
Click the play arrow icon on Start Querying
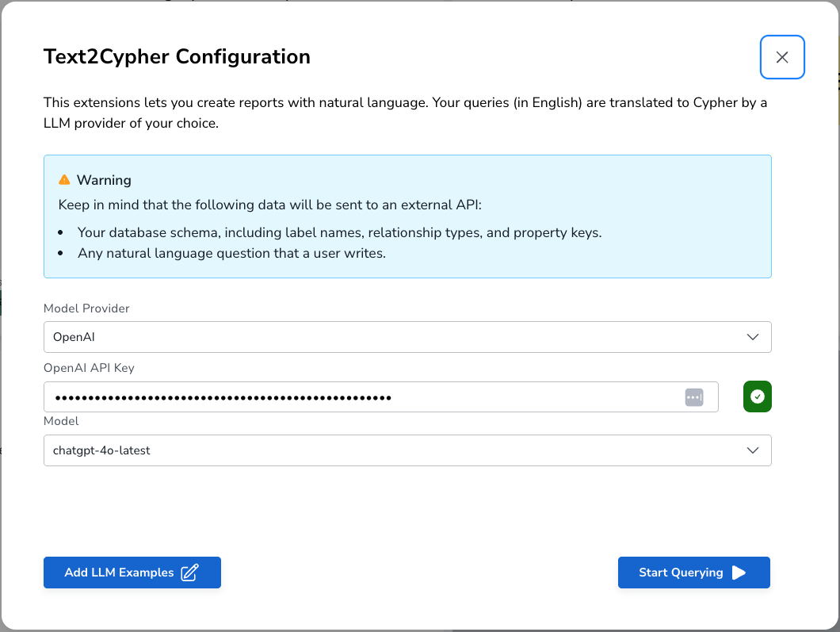[740, 572]
